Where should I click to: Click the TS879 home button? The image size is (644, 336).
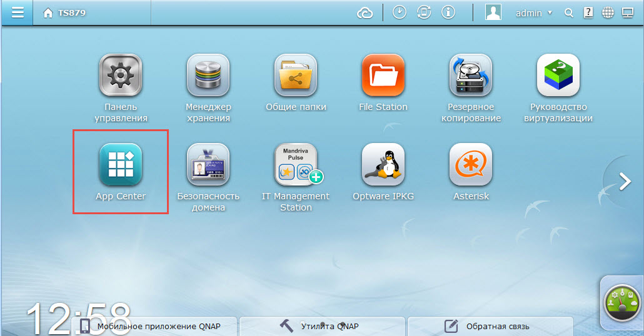coord(64,13)
